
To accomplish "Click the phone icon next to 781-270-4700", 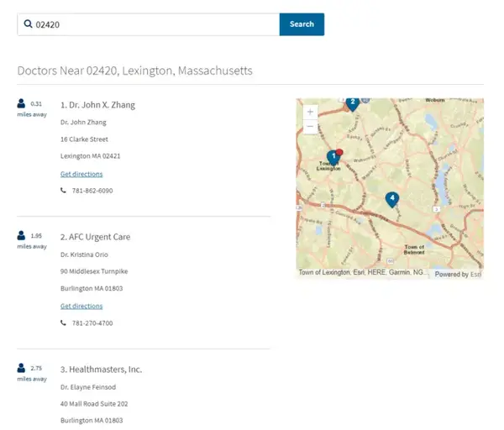I will (x=63, y=322).
